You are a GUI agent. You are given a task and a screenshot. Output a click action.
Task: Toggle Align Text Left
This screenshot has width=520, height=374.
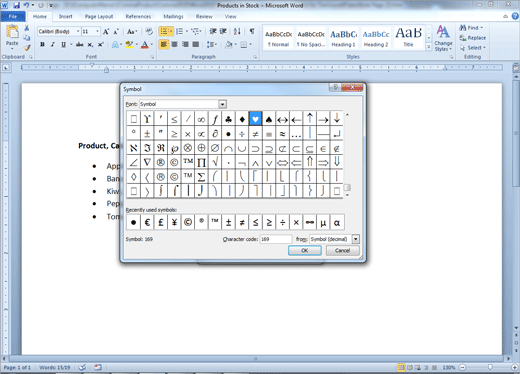pos(164,44)
